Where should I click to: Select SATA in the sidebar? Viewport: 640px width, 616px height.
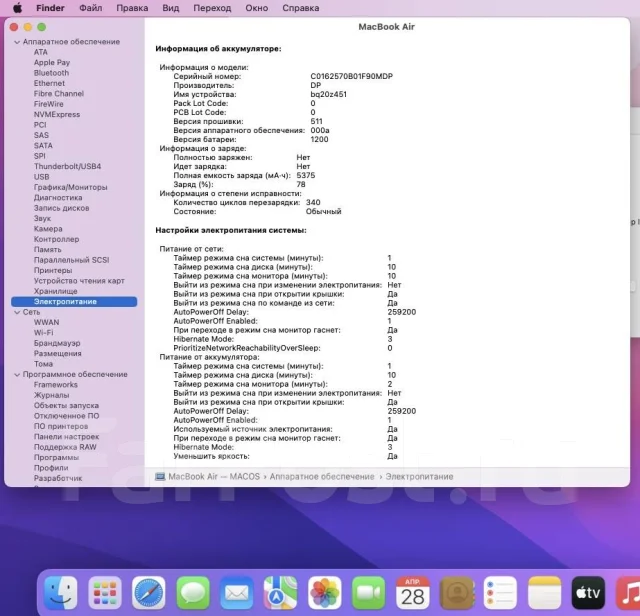(x=43, y=146)
